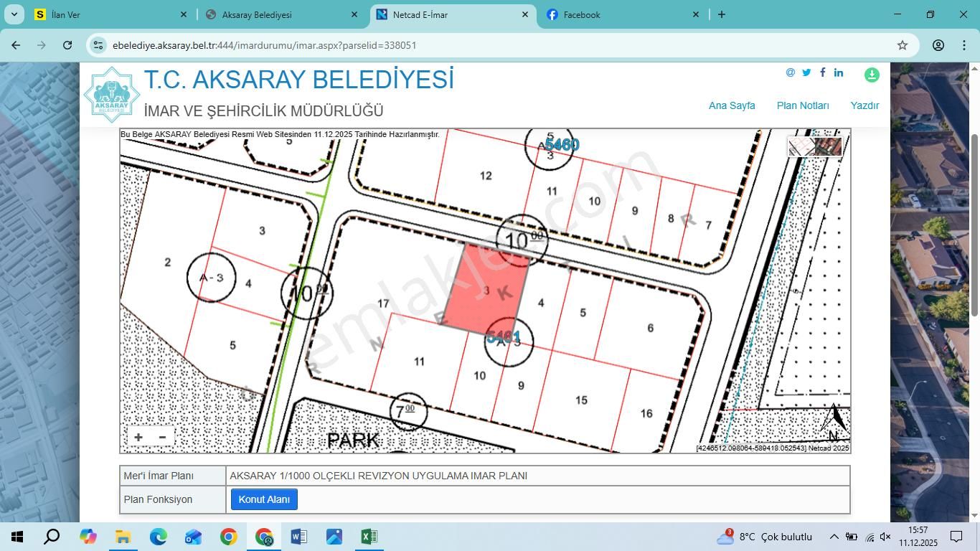The height and width of the screenshot is (551, 980).
Task: Toggle the muted volume icon in tray
Action: coord(885,537)
